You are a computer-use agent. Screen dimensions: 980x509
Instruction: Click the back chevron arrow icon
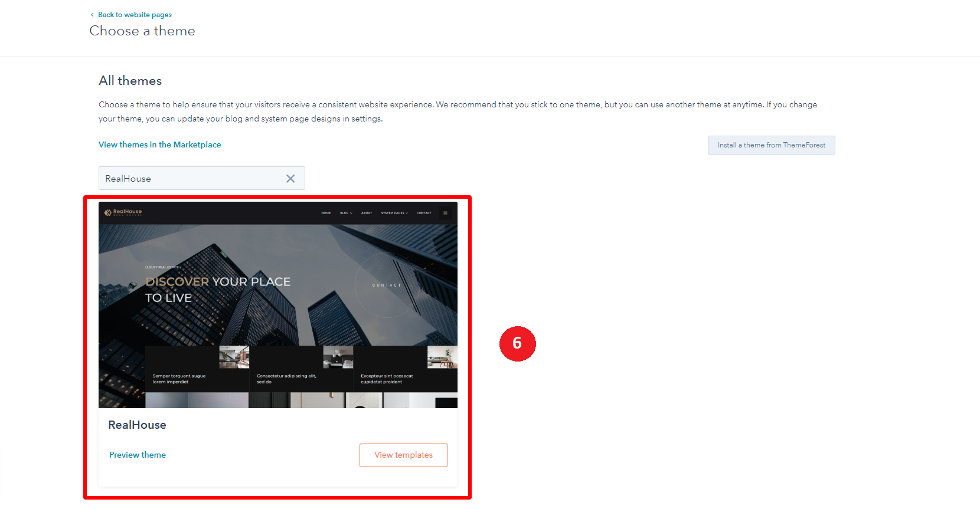pyautogui.click(x=92, y=15)
